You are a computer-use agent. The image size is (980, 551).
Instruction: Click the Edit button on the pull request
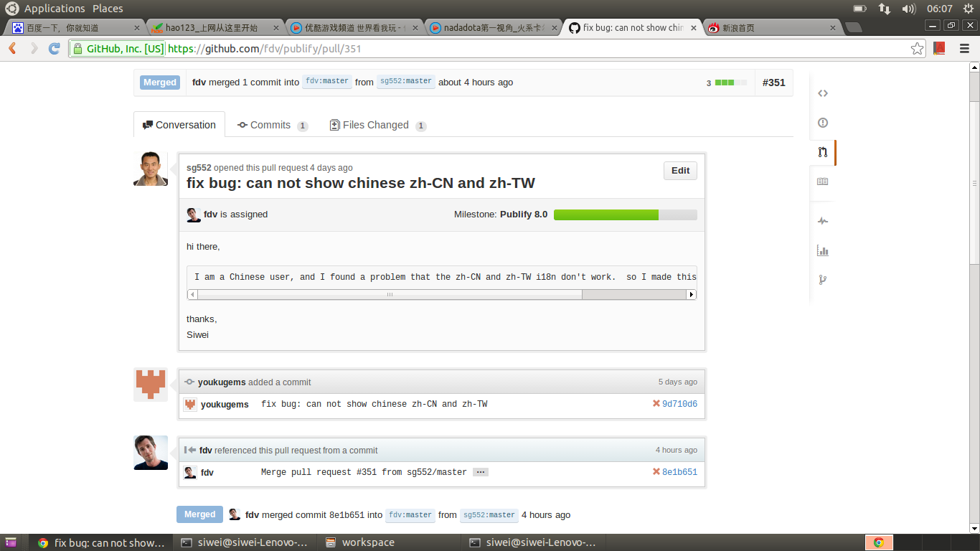679,170
